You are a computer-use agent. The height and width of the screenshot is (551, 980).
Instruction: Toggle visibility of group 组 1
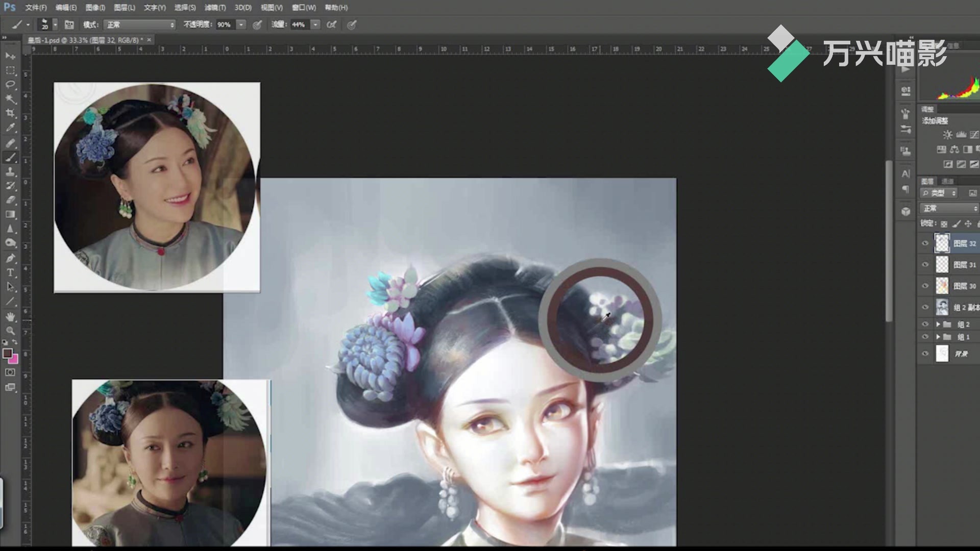pos(925,337)
